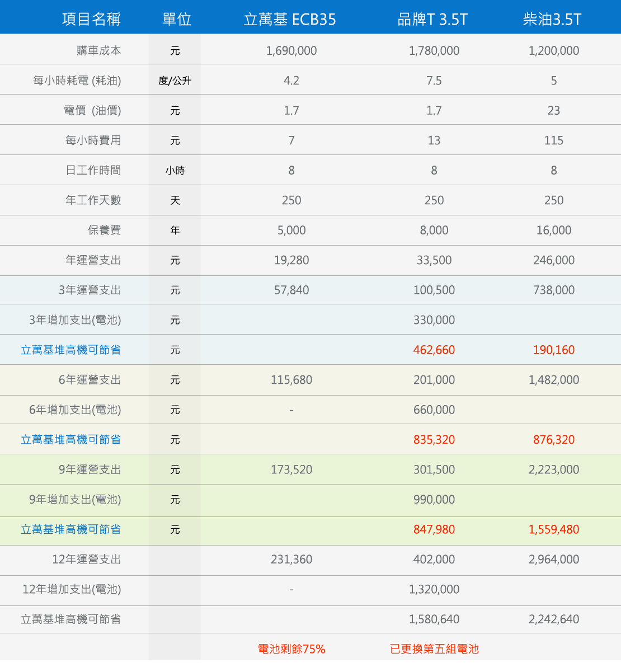Select the 6年運營支出 row label

[x=90, y=380]
